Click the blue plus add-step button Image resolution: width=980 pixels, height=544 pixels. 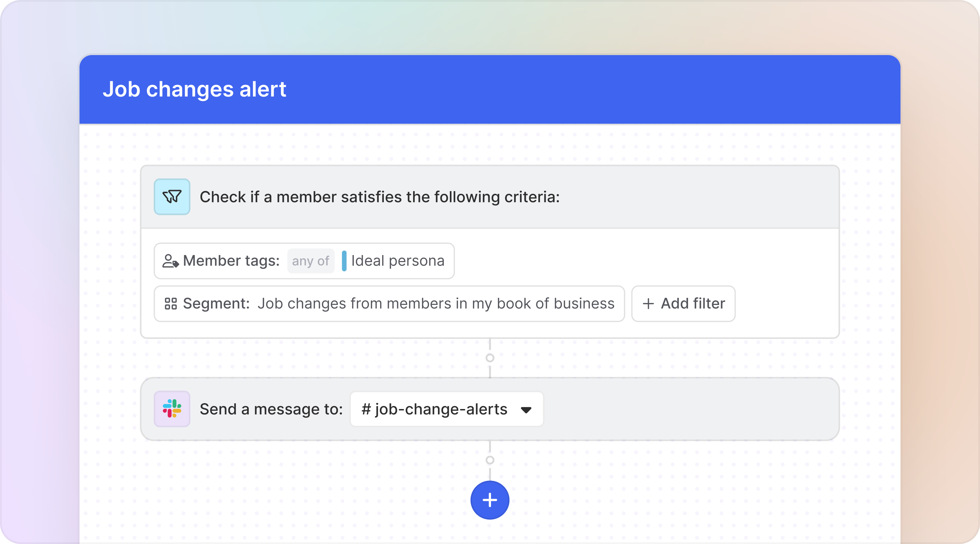click(490, 500)
